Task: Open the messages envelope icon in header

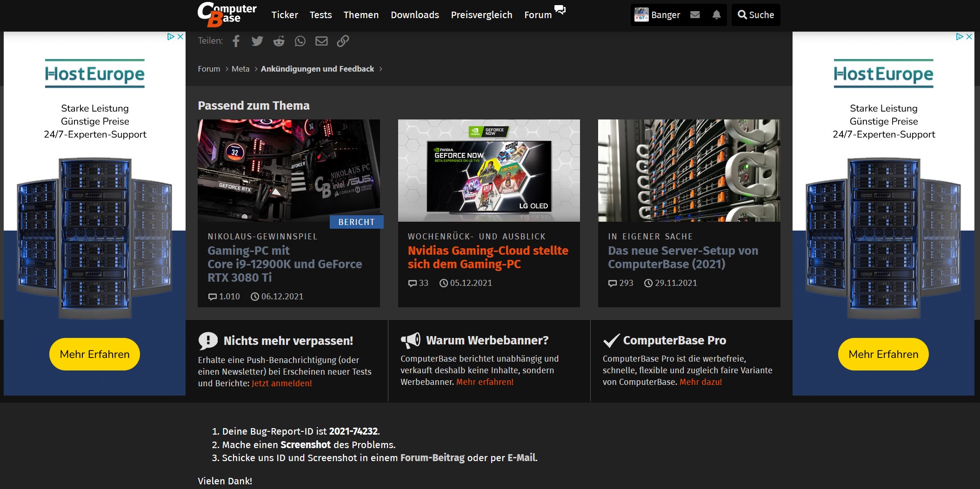Action: coord(695,15)
